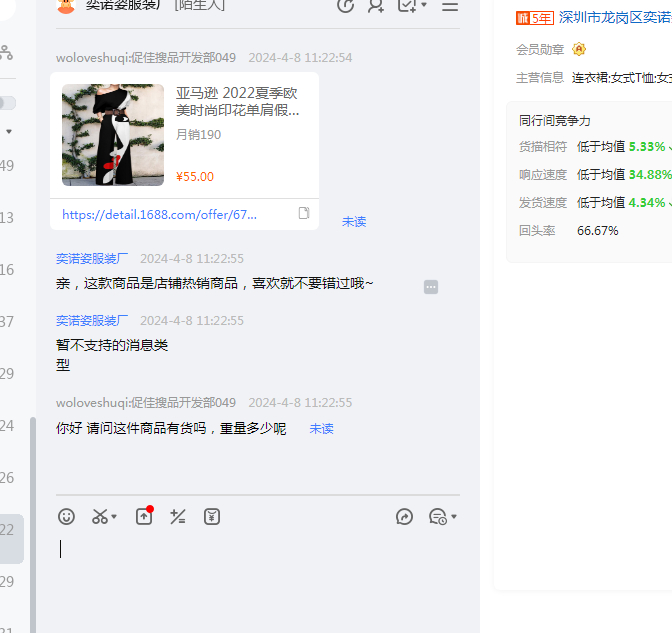The width and height of the screenshot is (672, 633).
Task: Open the emoji picker in chat toolbar
Action: pos(66,516)
